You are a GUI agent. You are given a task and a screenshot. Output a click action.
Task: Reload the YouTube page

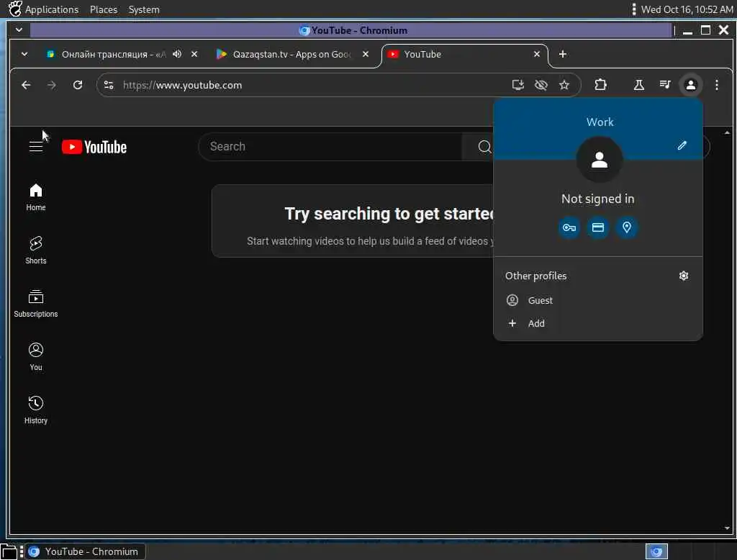click(x=78, y=85)
